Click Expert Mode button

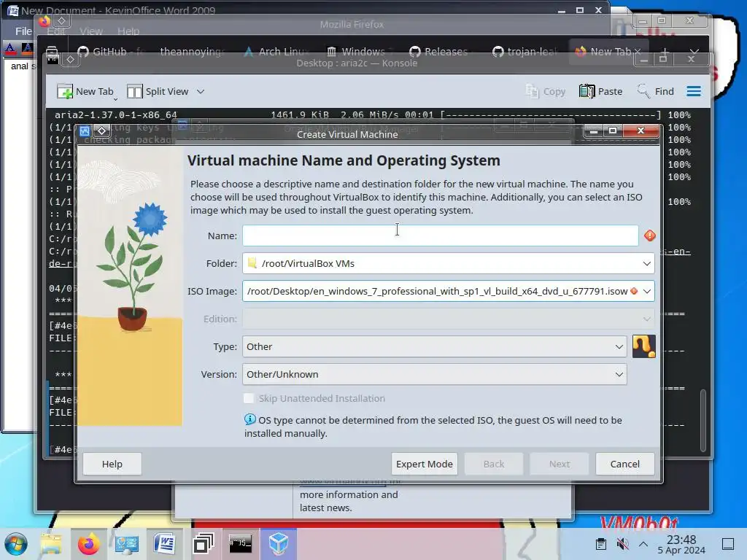(x=425, y=464)
